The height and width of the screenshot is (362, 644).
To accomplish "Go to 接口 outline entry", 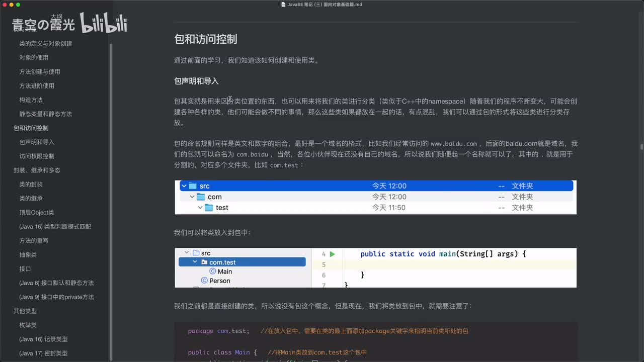I will pyautogui.click(x=25, y=269).
